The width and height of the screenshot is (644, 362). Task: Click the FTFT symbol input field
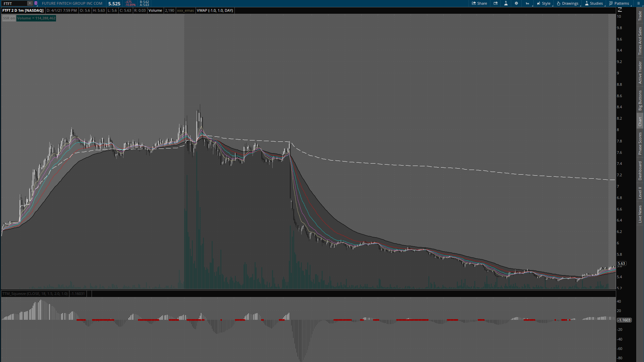point(14,3)
